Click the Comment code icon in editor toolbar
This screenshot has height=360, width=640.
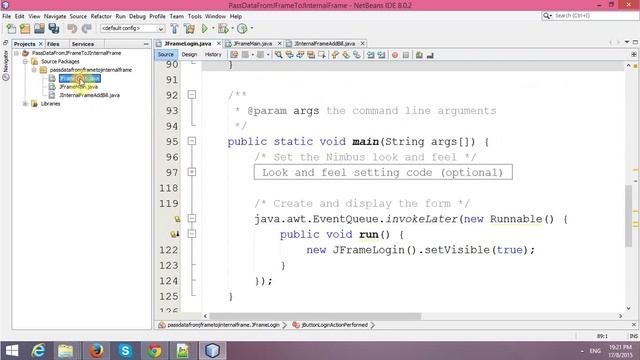coord(419,55)
